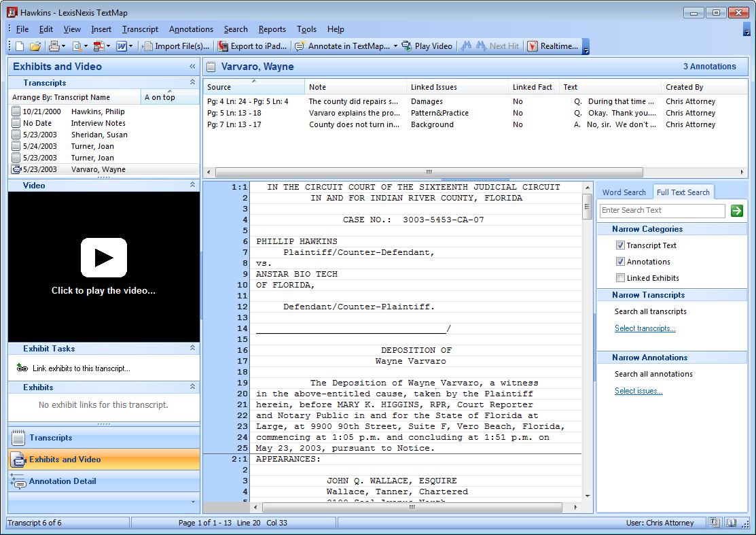Uncheck the Annotations category checkbox
This screenshot has width=756, height=535.
621,262
